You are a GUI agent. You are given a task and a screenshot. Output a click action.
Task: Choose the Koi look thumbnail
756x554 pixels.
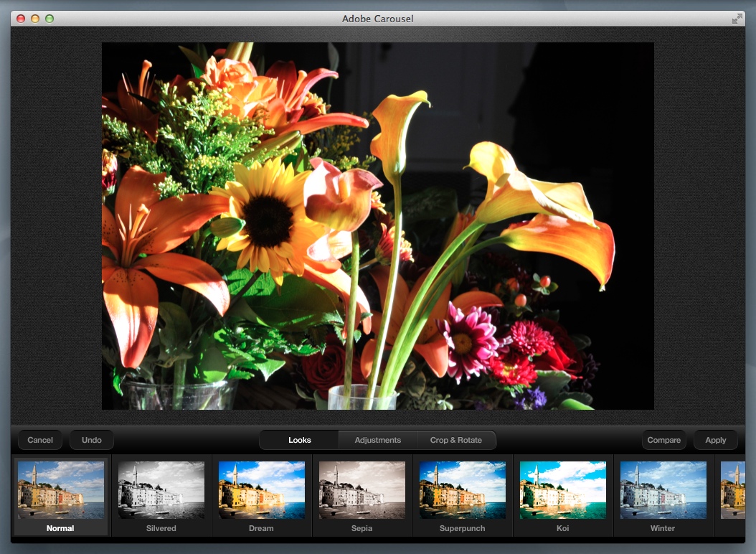pyautogui.click(x=563, y=490)
